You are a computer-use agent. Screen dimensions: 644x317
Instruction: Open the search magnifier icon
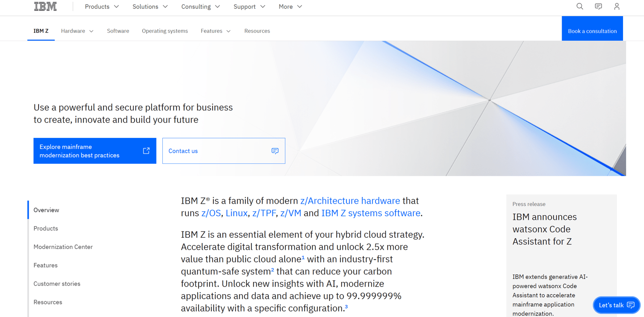(x=580, y=6)
